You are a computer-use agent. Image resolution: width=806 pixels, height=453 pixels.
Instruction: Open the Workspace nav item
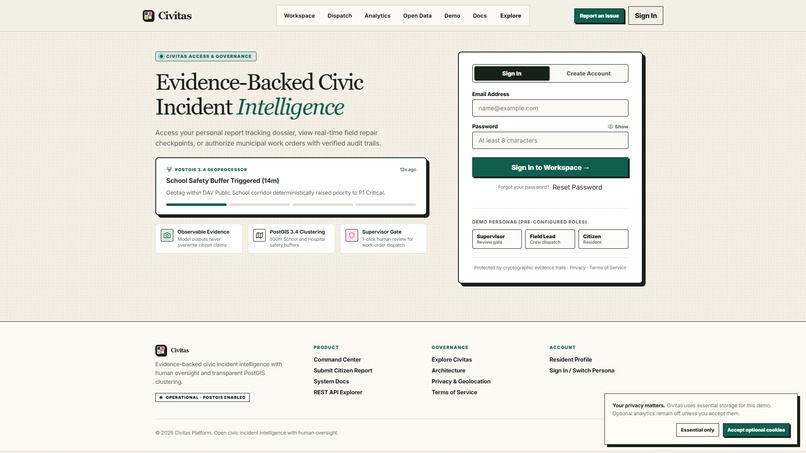tap(299, 16)
